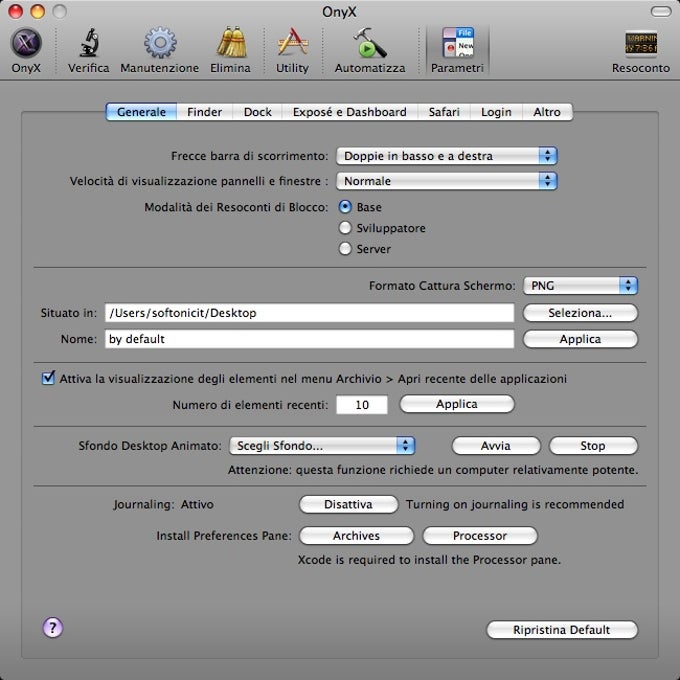The width and height of the screenshot is (680, 680).
Task: Click 'Modalità dei Resoconti di Blocco:' label
Action: [x=236, y=207]
